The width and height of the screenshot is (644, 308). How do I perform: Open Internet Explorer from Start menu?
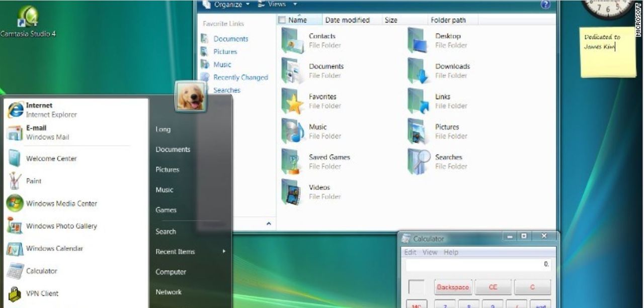(x=16, y=110)
